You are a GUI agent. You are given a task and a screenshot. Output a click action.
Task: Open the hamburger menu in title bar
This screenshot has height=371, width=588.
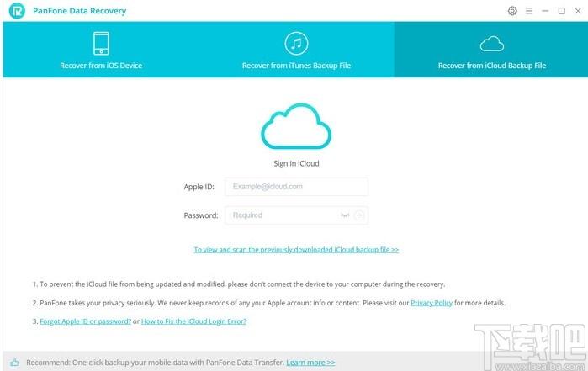pos(529,11)
